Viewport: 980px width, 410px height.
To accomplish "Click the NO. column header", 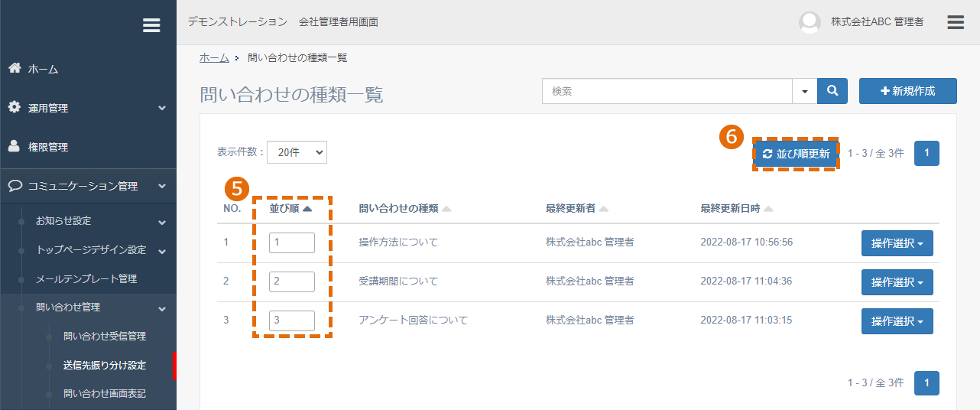I will click(232, 208).
